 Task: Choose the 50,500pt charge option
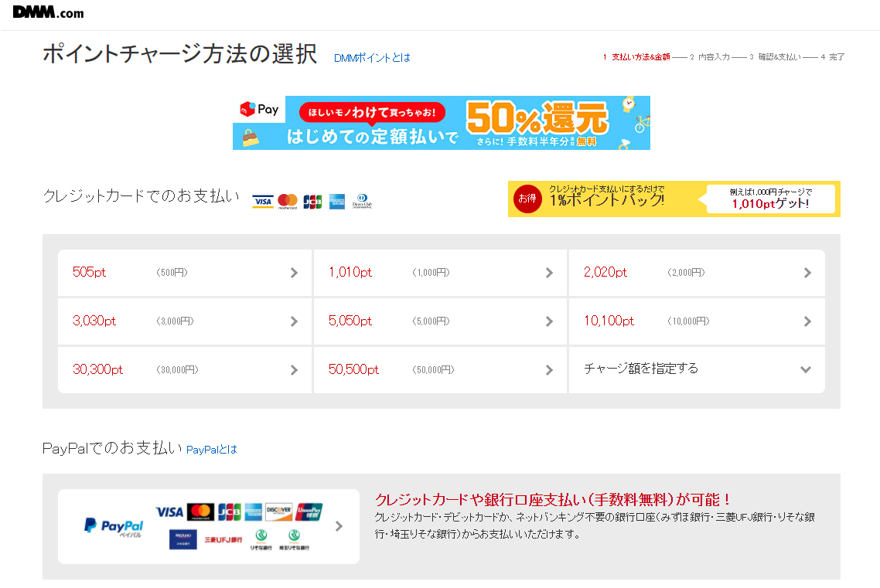click(x=440, y=370)
